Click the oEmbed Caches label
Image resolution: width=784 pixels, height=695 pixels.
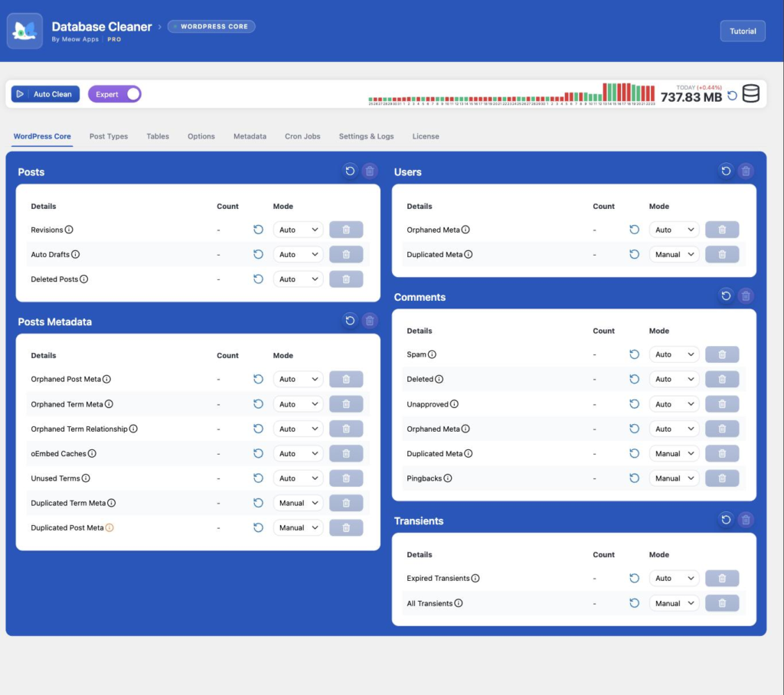click(x=58, y=453)
